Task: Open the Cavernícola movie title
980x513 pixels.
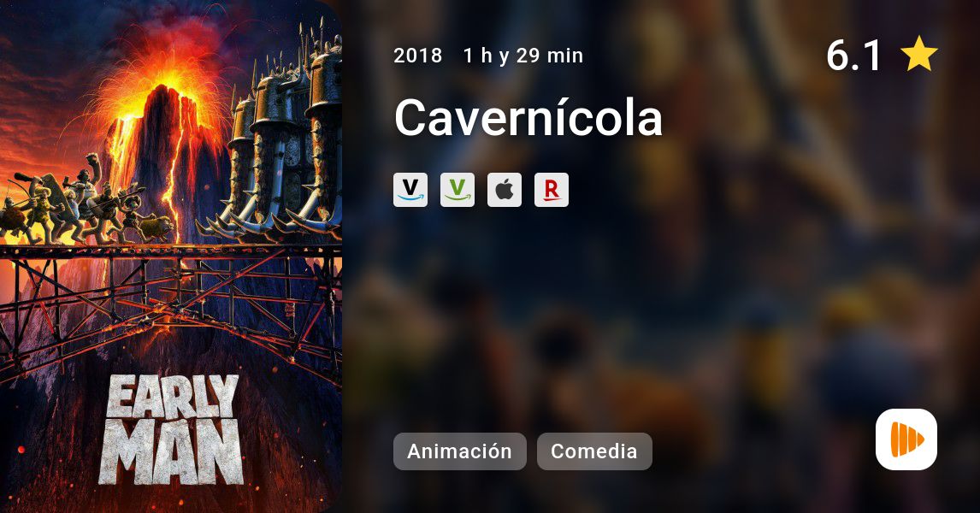Action: [528, 117]
